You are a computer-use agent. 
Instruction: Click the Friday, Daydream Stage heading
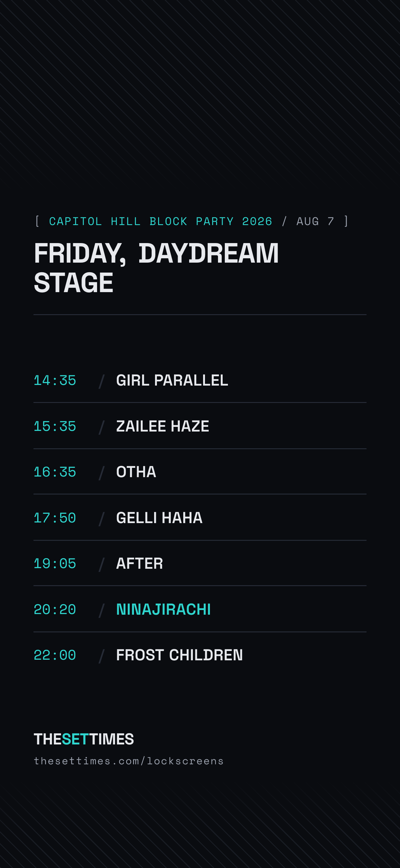click(x=156, y=268)
